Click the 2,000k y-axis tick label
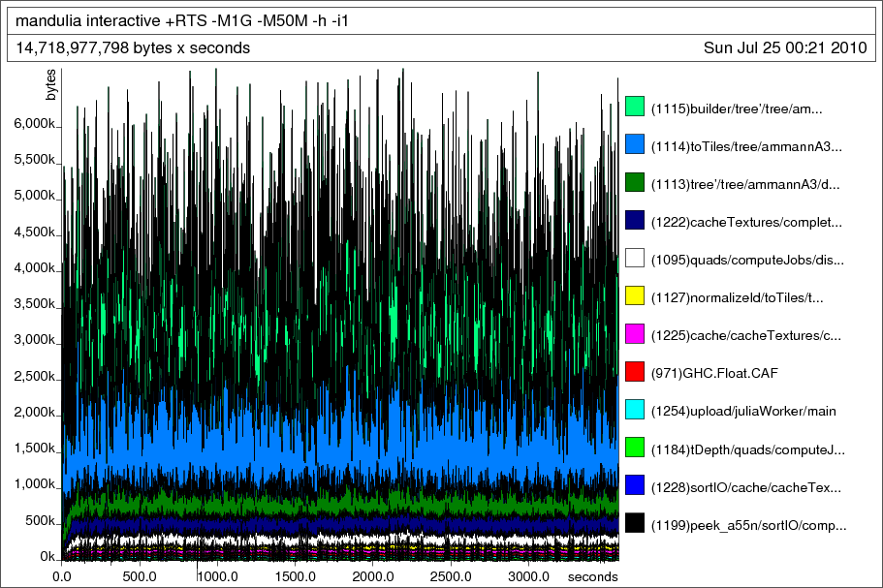The height and width of the screenshot is (588, 883). [x=34, y=413]
